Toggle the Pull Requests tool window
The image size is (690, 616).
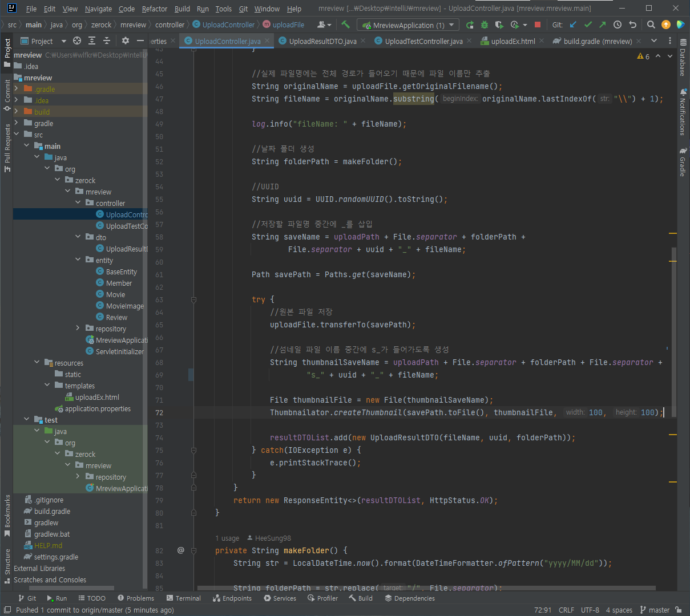7,148
